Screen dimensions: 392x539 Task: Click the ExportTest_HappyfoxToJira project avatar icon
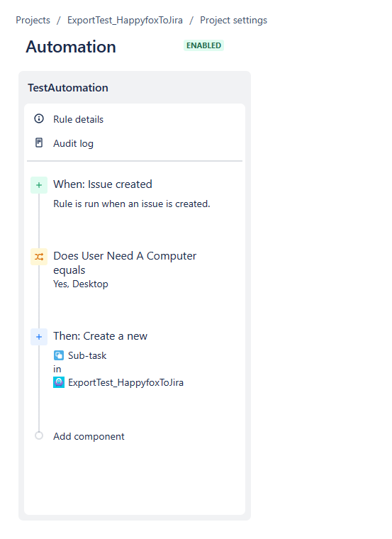[59, 382]
